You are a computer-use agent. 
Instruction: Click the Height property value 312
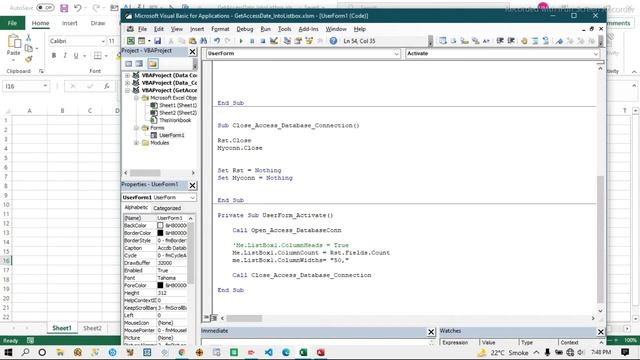[x=171, y=293]
